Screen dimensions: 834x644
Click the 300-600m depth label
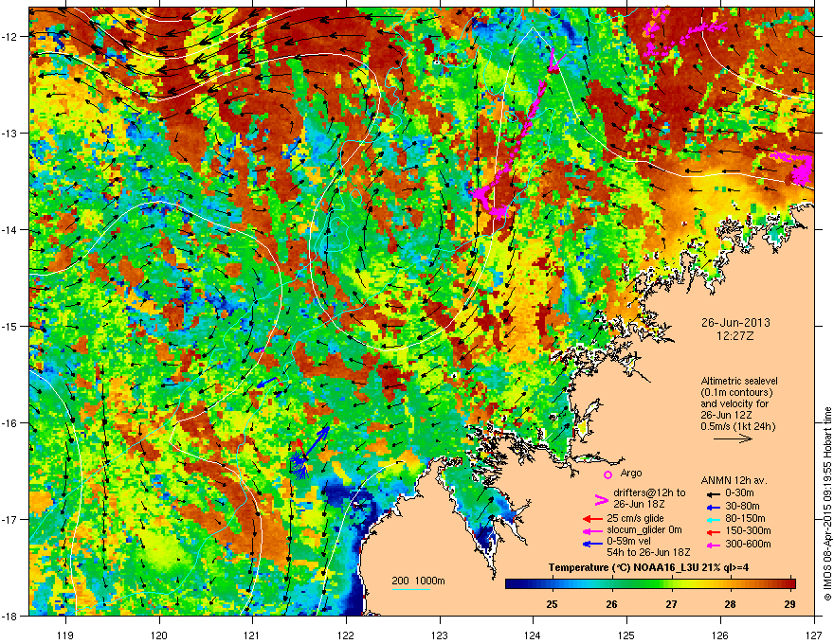coord(748,545)
